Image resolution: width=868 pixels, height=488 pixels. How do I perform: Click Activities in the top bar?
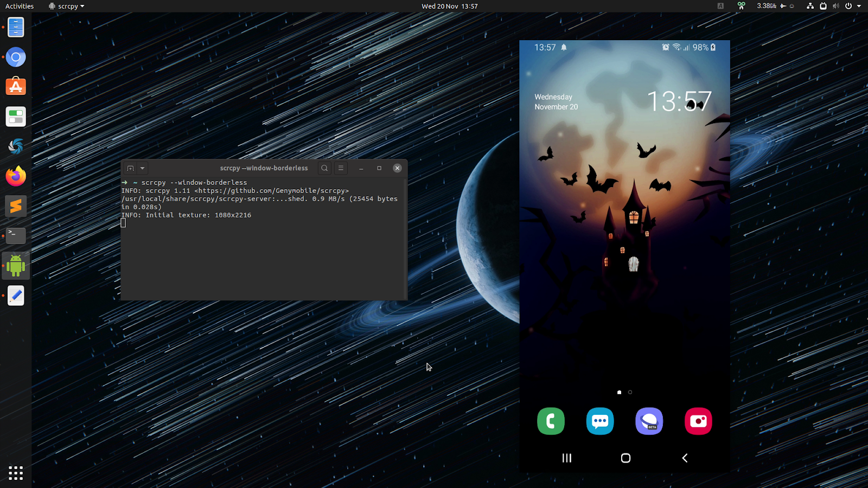(x=20, y=6)
